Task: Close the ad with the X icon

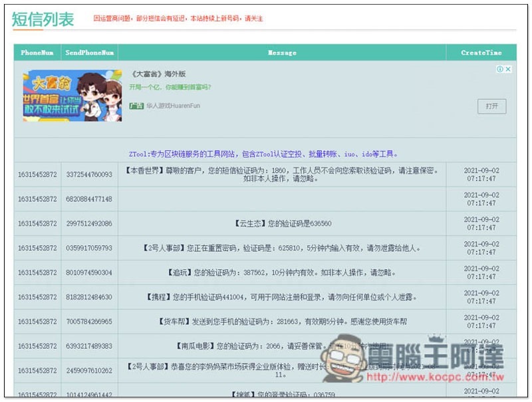Action: (508, 69)
